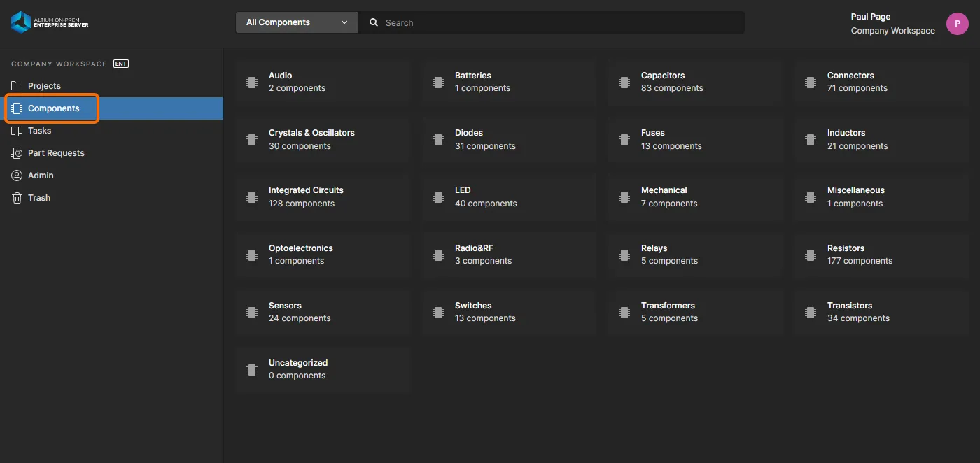Screen dimensions: 980x463
Task: Click the chip icon for Switches
Action: [x=438, y=312]
